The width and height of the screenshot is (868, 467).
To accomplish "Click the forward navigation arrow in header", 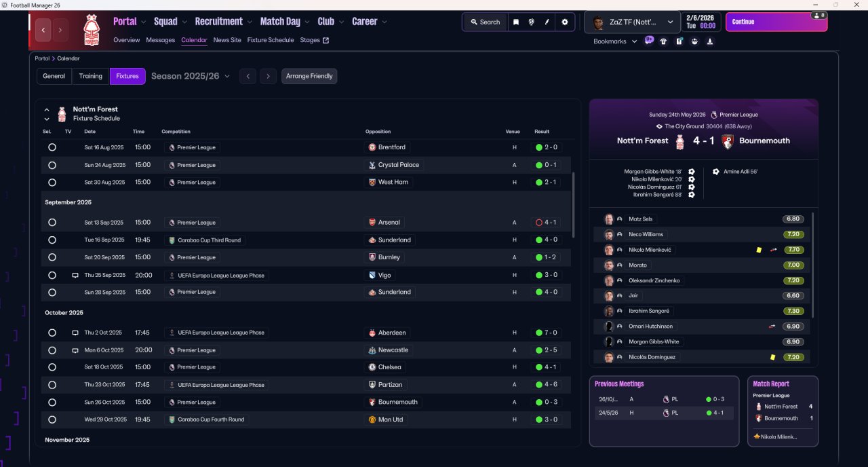I will pos(60,30).
